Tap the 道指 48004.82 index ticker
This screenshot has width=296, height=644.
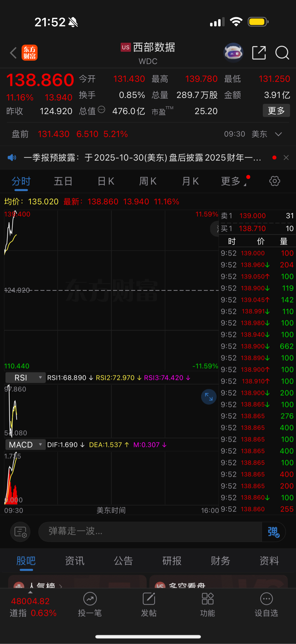pos(34,607)
